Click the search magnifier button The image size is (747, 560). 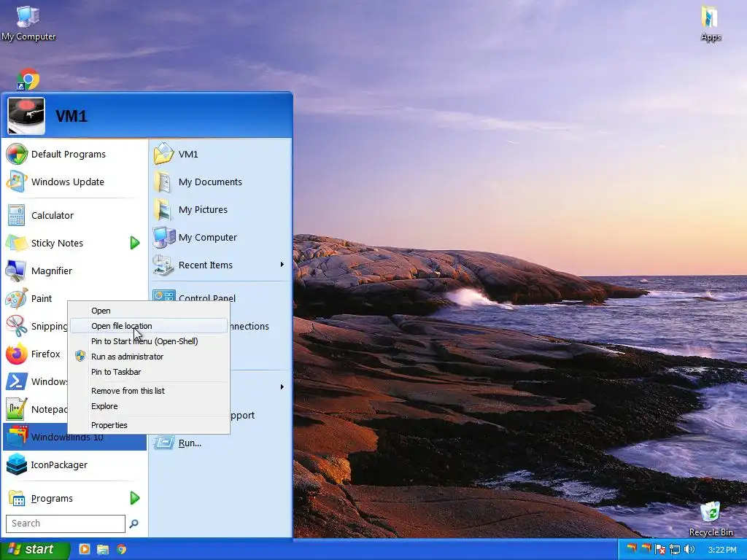(x=134, y=524)
